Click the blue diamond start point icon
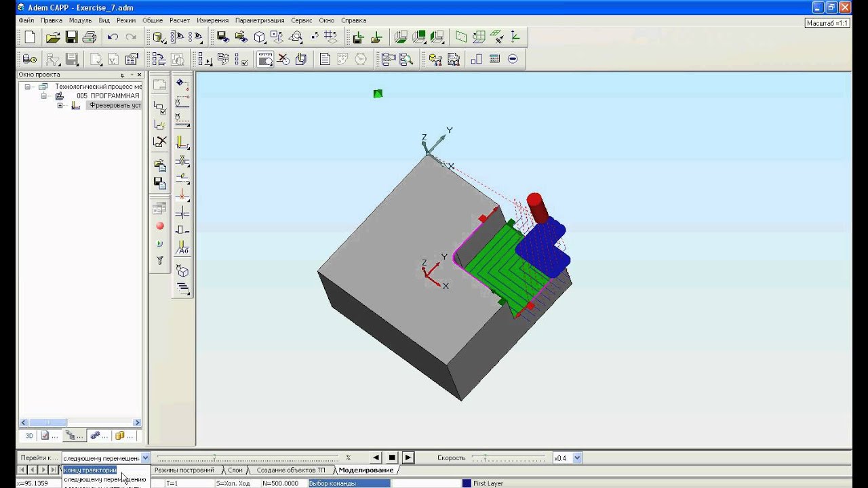Viewport: 868px width, 488px height. point(182,84)
